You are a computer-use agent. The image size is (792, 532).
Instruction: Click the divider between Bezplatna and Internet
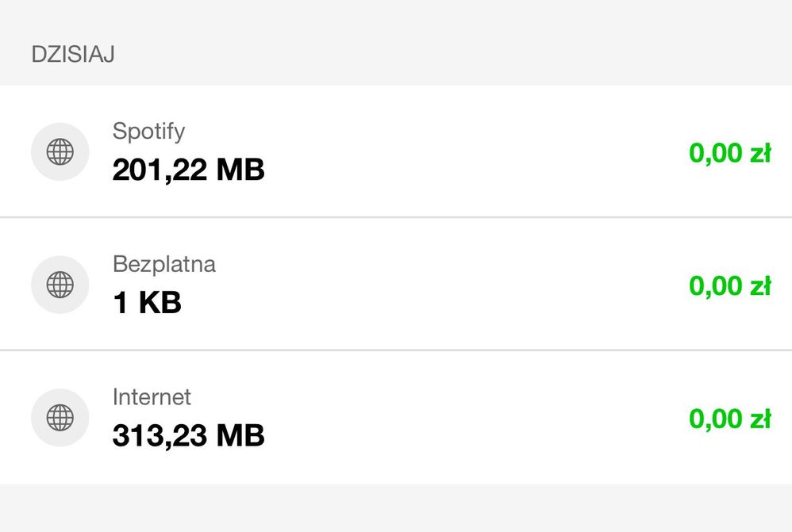[396, 350]
